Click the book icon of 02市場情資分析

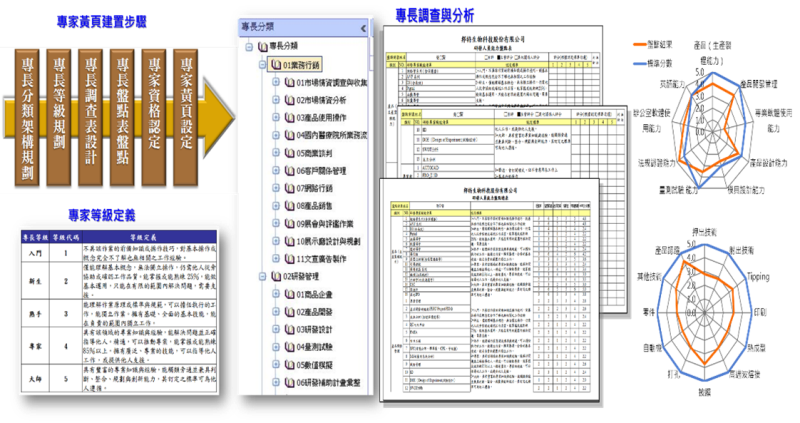pos(289,100)
